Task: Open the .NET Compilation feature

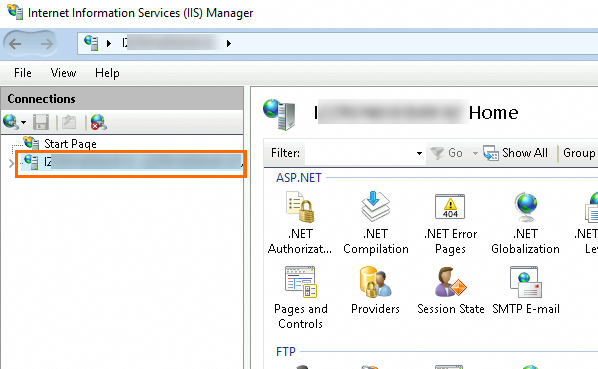Action: (376, 223)
